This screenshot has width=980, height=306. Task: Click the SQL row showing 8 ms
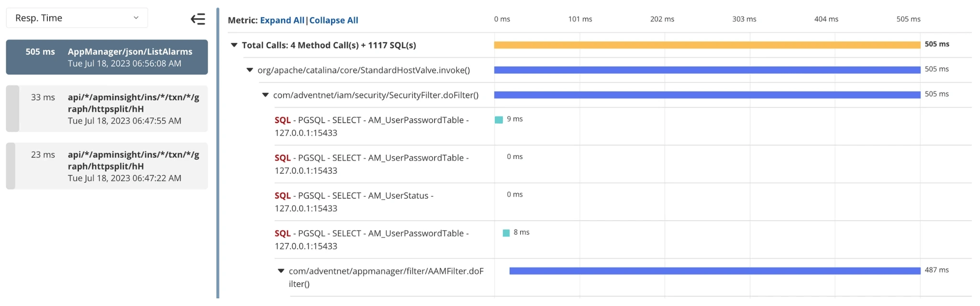(x=371, y=239)
